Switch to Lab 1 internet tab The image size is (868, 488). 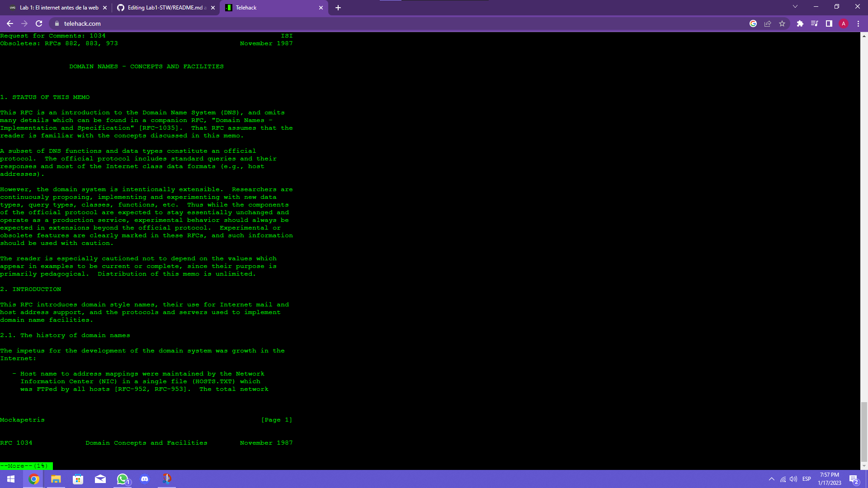pos(59,8)
